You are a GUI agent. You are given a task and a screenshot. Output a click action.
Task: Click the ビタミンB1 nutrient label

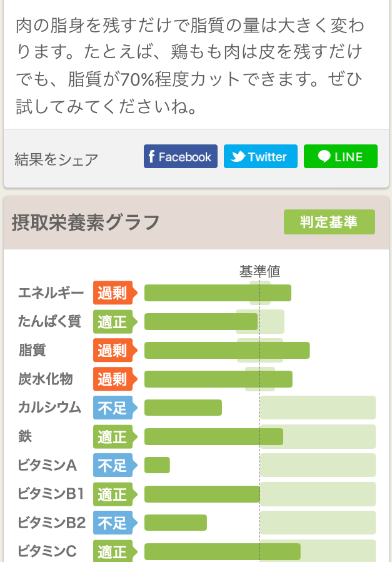point(51,494)
